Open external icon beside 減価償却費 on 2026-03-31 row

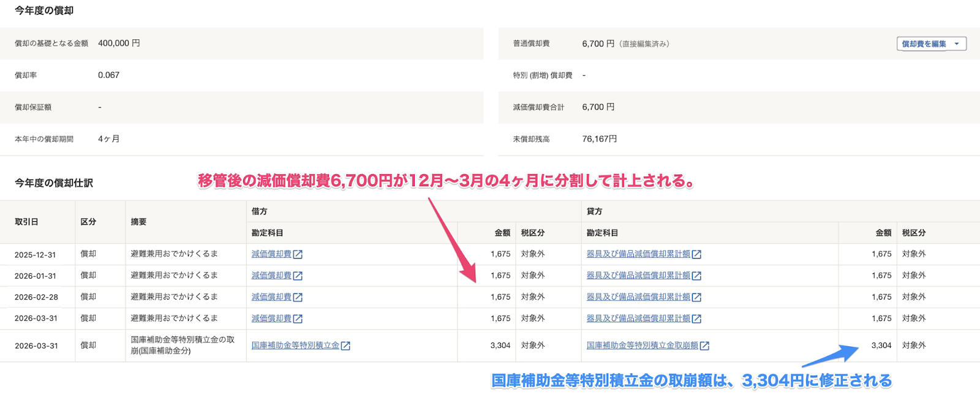point(298,319)
